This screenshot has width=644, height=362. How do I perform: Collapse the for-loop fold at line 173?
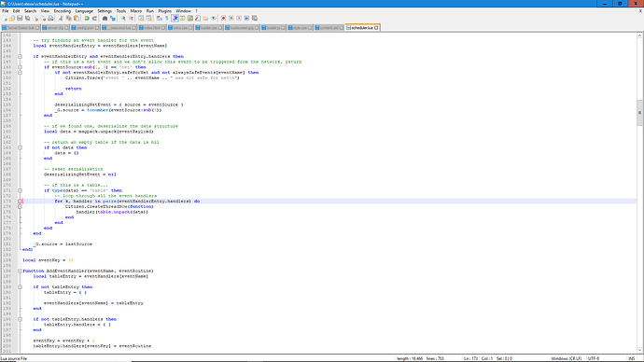20,202
